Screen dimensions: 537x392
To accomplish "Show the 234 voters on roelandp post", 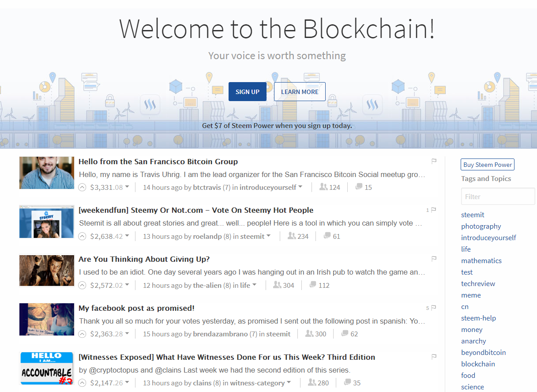I will tap(298, 236).
